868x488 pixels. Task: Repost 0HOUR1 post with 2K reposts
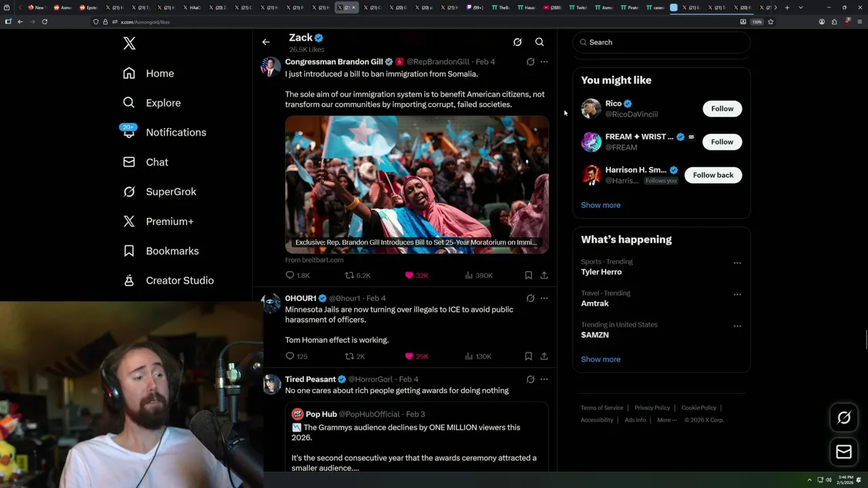click(x=355, y=357)
